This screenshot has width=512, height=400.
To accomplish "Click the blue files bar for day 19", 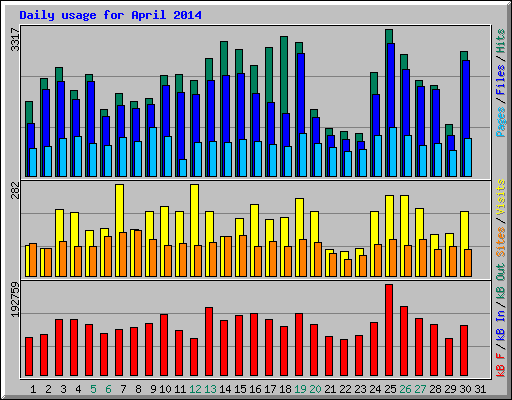I will 301,93.
